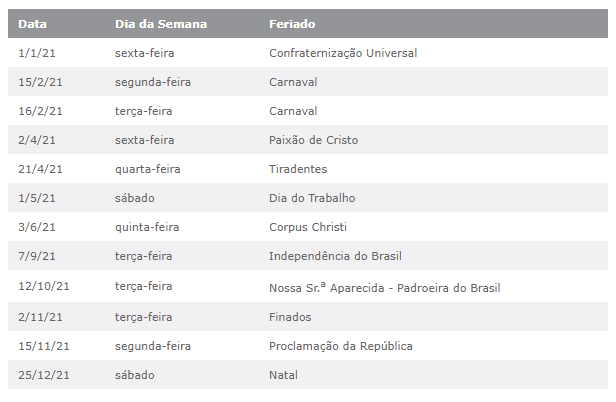The width and height of the screenshot is (616, 402).
Task: Click the Data column header
Action: click(x=32, y=22)
